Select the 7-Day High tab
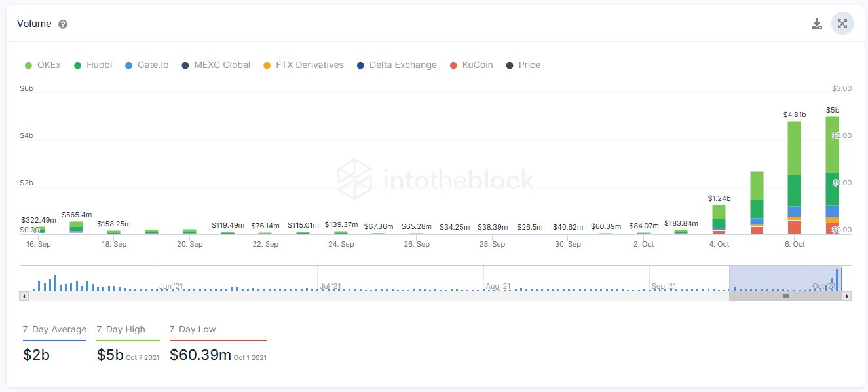This screenshot has height=392, width=868. (x=121, y=329)
